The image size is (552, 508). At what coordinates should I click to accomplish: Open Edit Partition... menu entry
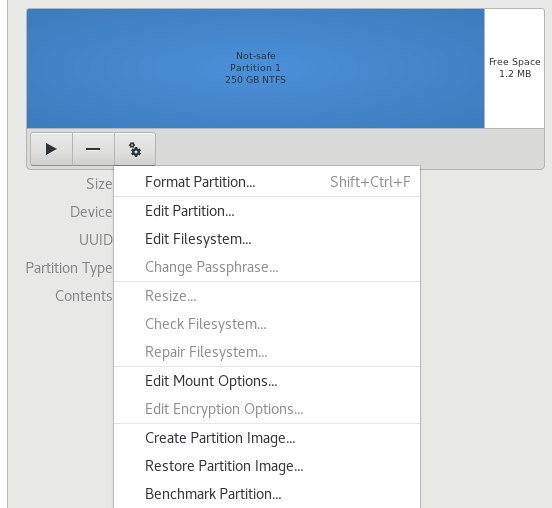click(267, 211)
